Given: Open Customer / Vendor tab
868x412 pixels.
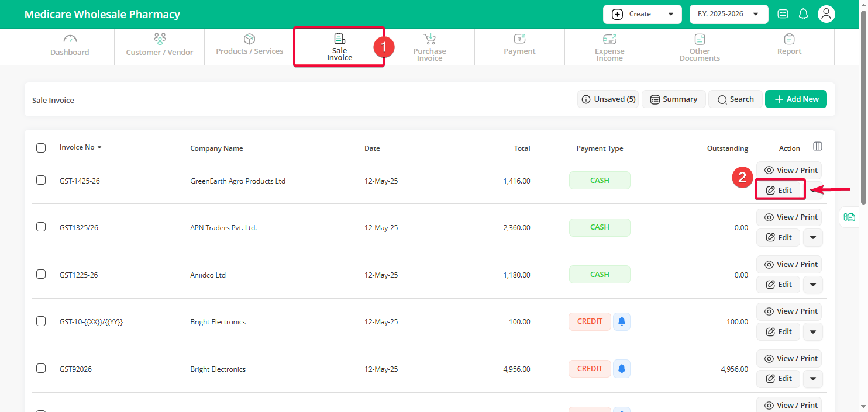Looking at the screenshot, I should [160, 46].
